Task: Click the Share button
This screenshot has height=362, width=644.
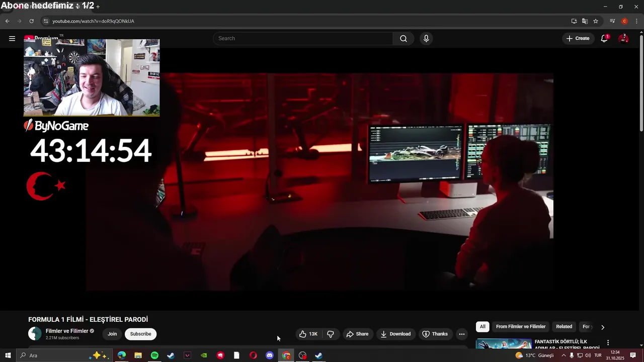Action: (x=357, y=334)
